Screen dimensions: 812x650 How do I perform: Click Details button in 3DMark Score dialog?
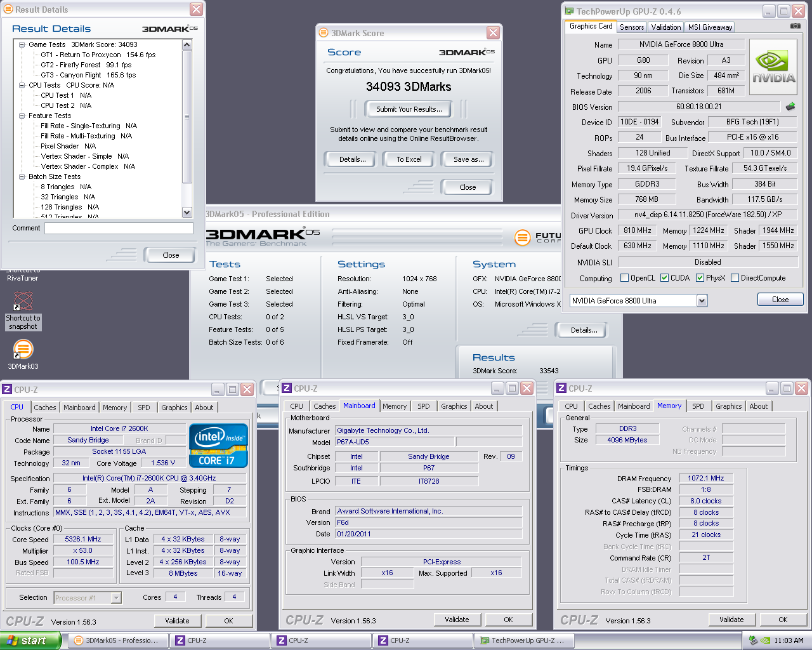tap(352, 159)
